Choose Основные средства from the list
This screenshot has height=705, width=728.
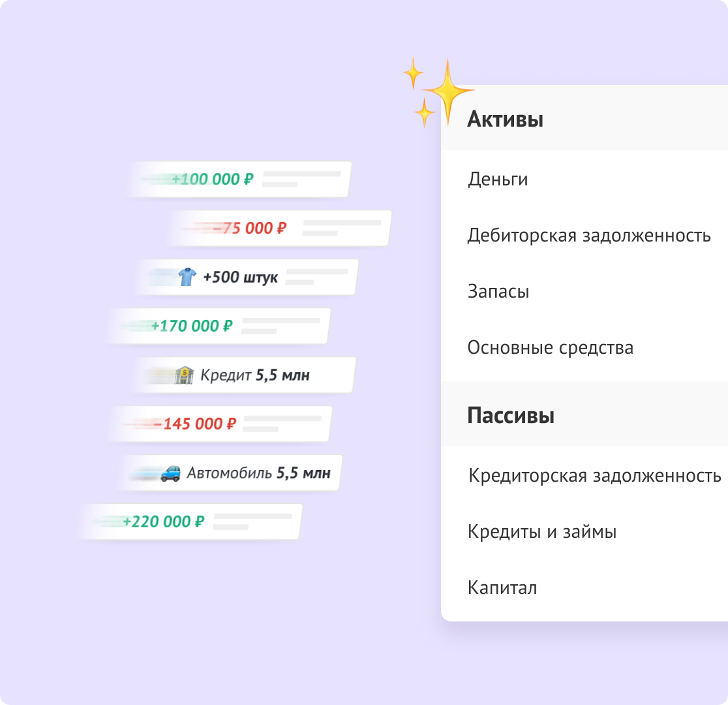click(551, 348)
